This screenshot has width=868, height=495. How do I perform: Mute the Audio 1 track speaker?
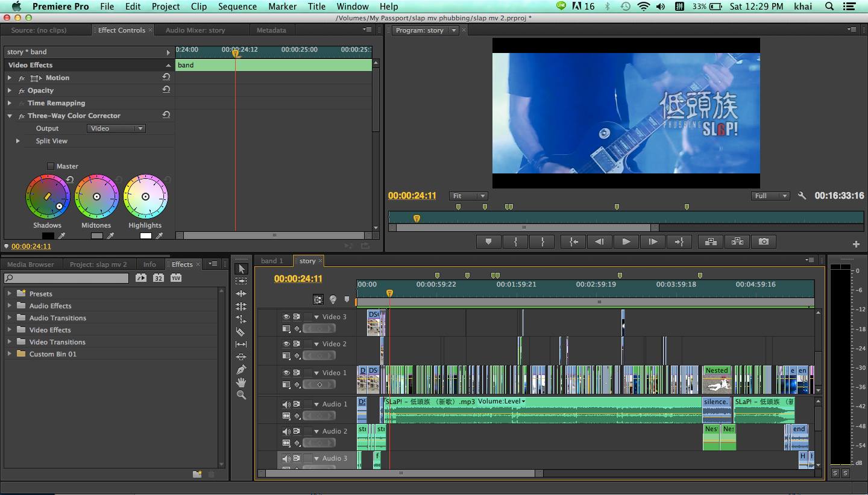286,404
